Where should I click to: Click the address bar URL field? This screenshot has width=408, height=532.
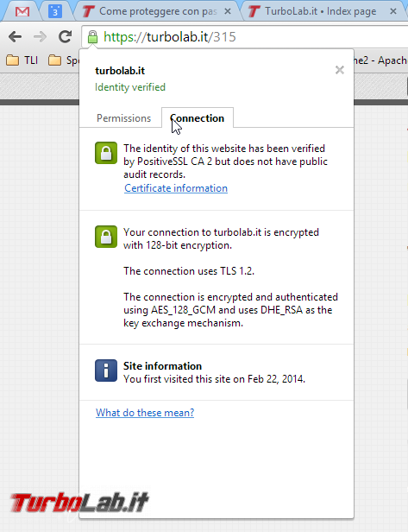pos(244,36)
